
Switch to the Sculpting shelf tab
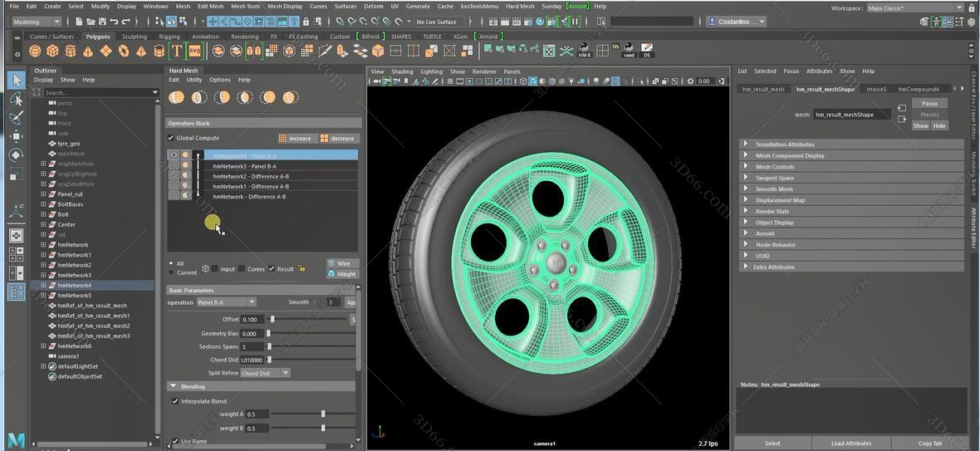134,37
